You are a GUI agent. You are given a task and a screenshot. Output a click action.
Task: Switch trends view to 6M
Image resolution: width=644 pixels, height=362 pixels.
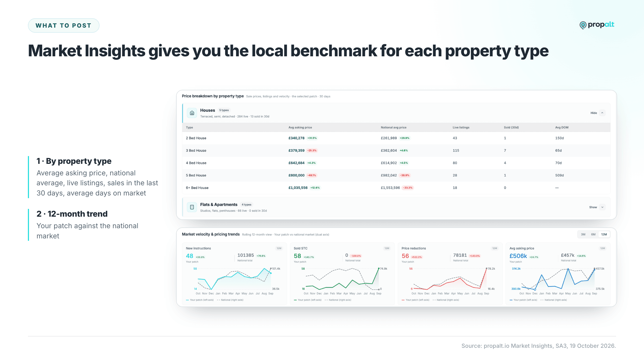click(593, 234)
